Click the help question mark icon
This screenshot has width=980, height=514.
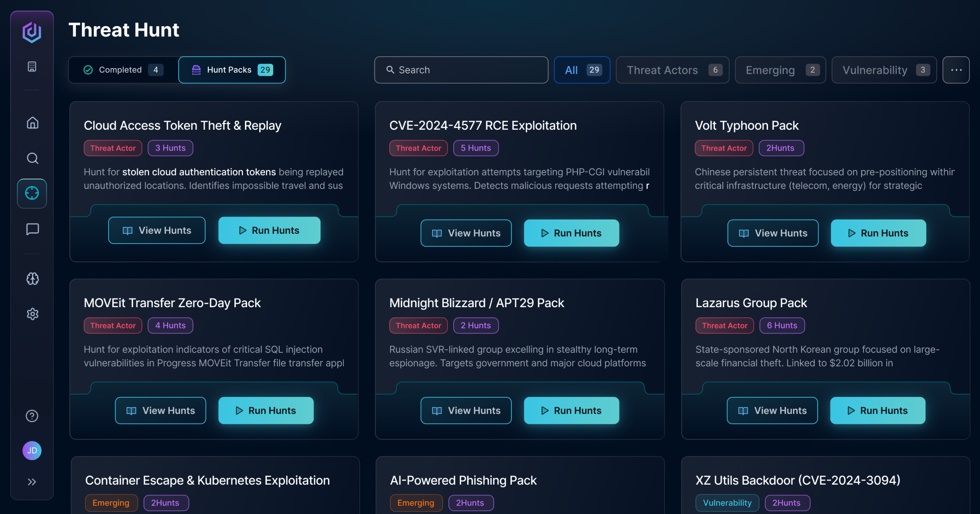pos(32,416)
